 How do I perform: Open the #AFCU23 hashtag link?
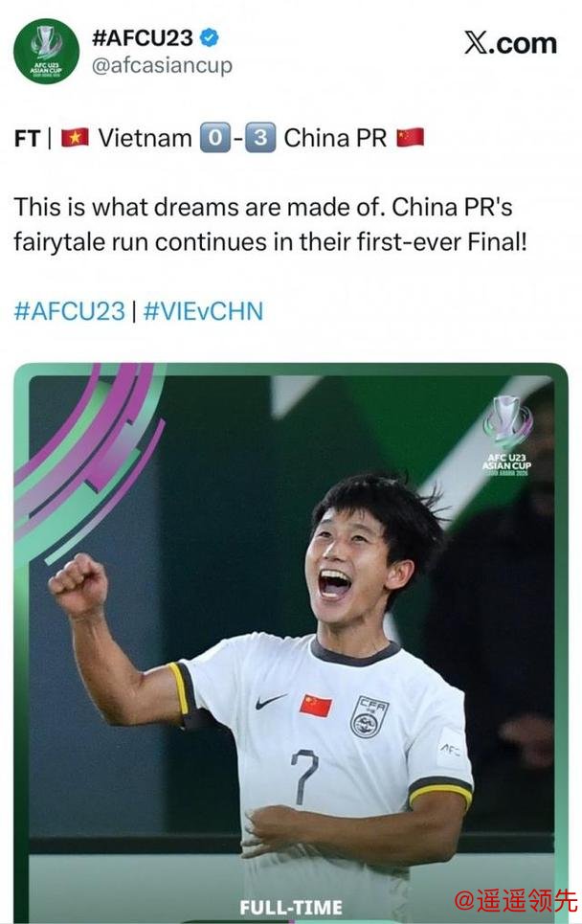click(x=70, y=311)
